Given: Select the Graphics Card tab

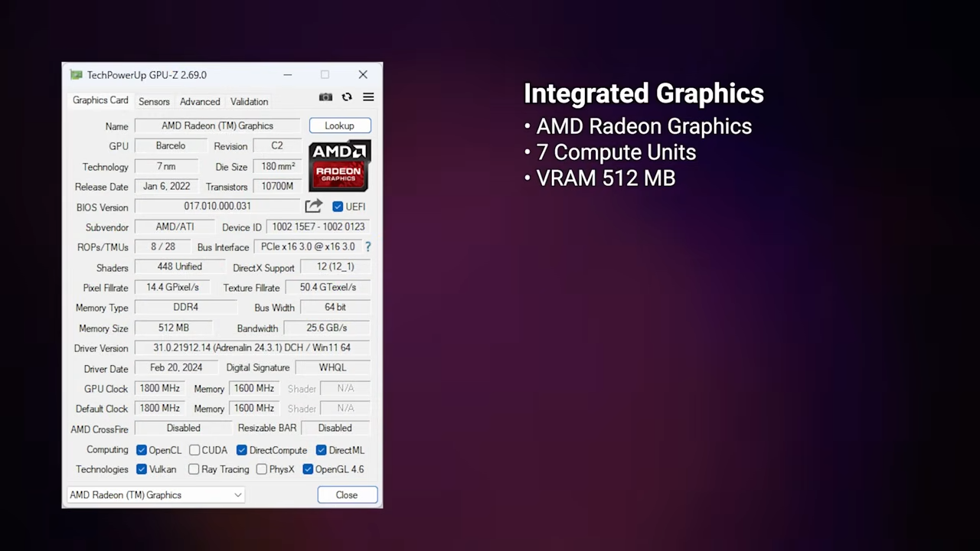Looking at the screenshot, I should [100, 100].
